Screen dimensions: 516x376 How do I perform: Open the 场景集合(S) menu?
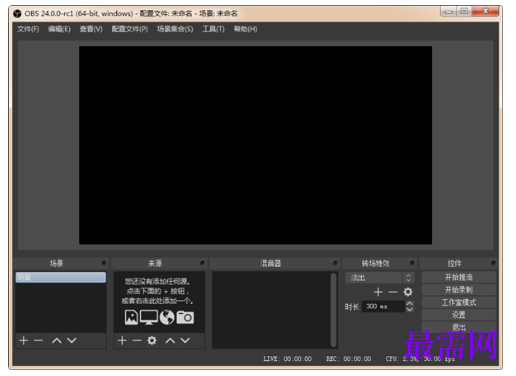(x=175, y=29)
